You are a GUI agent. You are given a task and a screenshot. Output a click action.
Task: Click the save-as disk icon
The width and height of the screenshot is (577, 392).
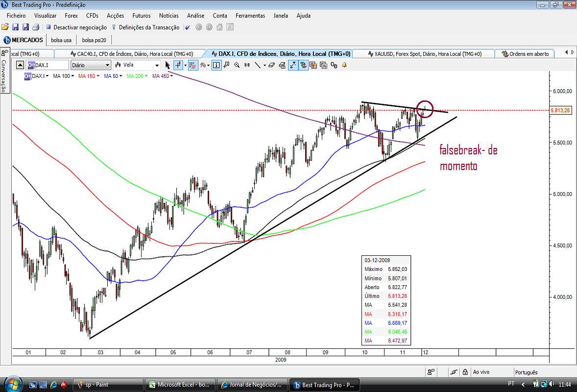pos(26,27)
